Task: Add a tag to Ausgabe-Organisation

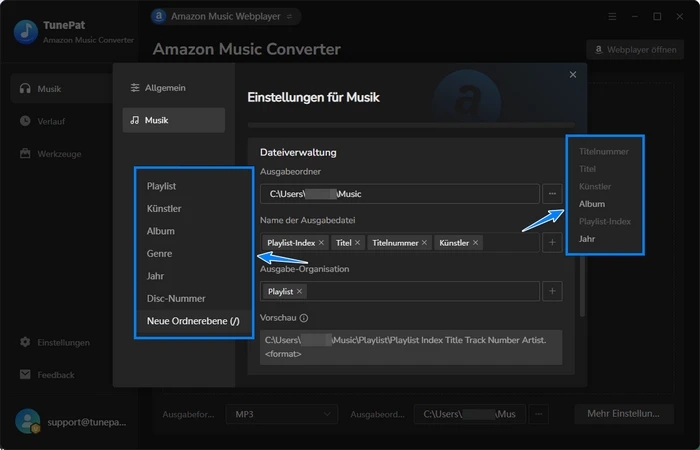Action: (552, 291)
